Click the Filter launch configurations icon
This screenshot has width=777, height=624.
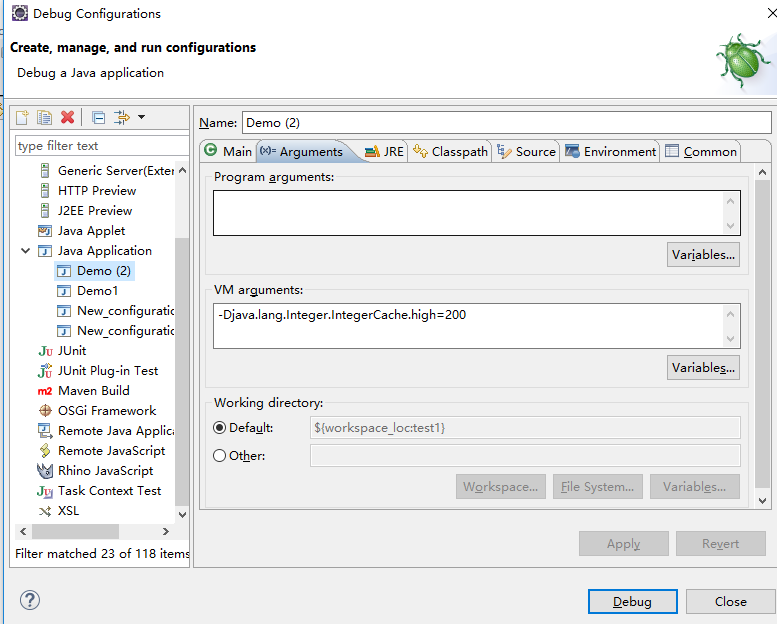click(x=121, y=117)
